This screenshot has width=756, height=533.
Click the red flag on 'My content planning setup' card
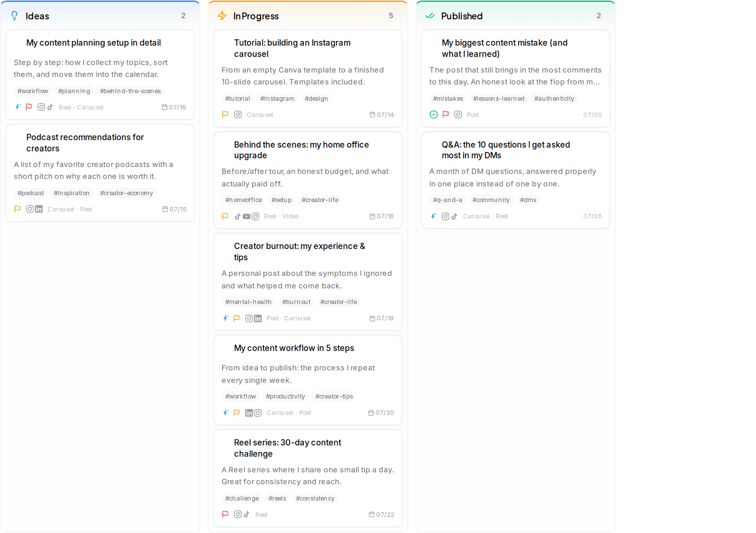pos(29,107)
